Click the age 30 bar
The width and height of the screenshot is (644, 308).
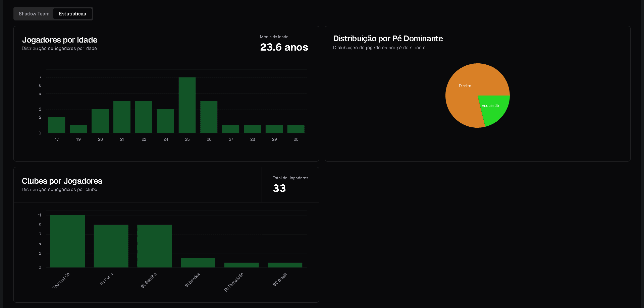click(x=296, y=129)
